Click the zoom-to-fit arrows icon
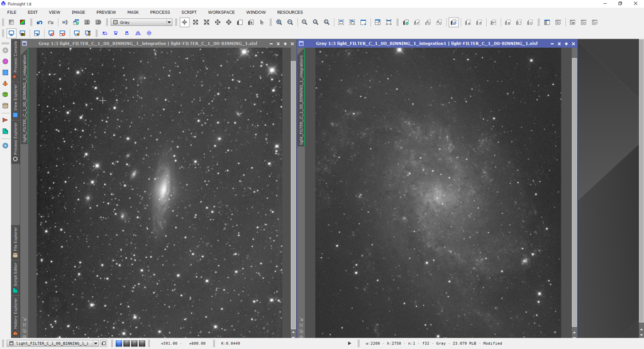This screenshot has height=349, width=644. pos(196,23)
